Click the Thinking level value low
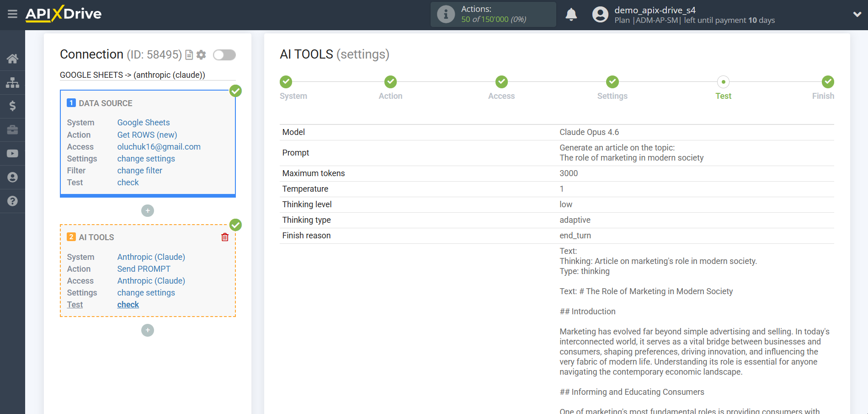The width and height of the screenshot is (868, 414). (x=566, y=204)
